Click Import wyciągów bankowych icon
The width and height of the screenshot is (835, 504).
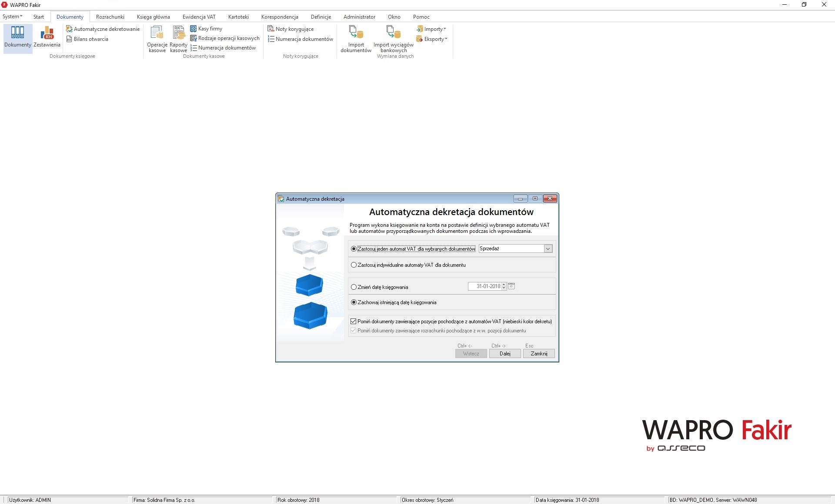(x=394, y=39)
